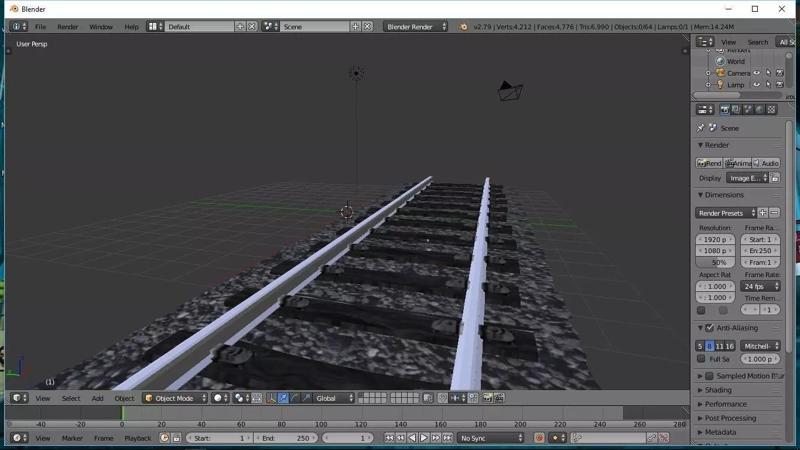Screen dimensions: 800x450
Task: Open Mitchell filter dropdown
Action: [761, 346]
